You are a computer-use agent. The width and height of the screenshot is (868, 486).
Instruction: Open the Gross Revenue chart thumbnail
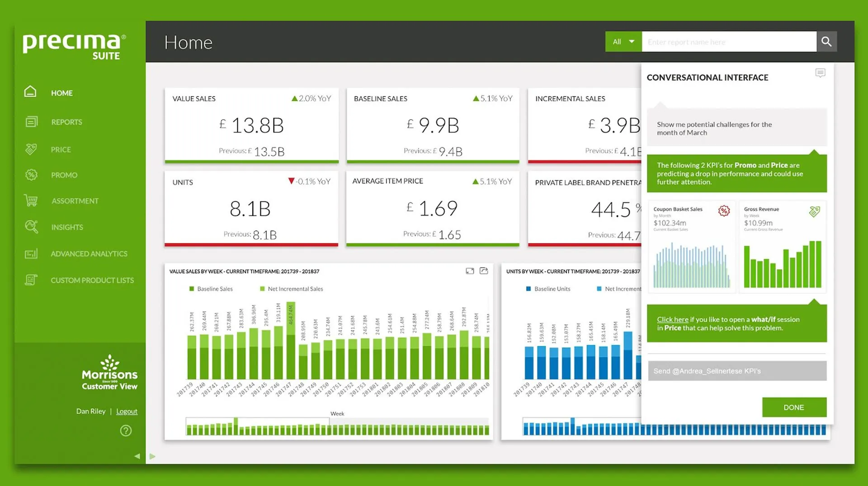[x=783, y=247]
